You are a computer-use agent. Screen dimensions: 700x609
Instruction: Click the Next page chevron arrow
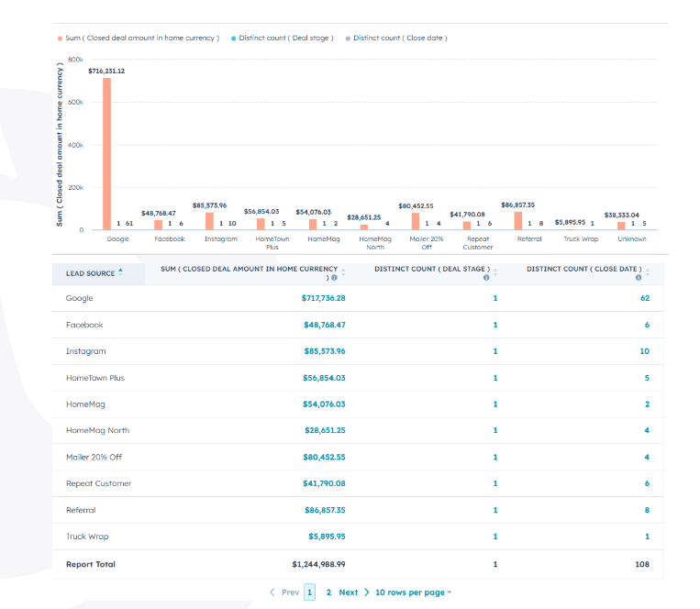pos(366,592)
